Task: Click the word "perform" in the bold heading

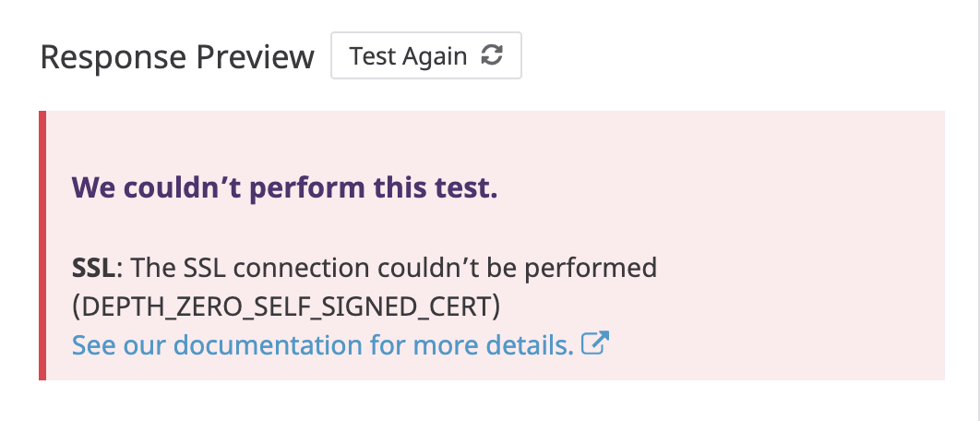Action: [309, 188]
